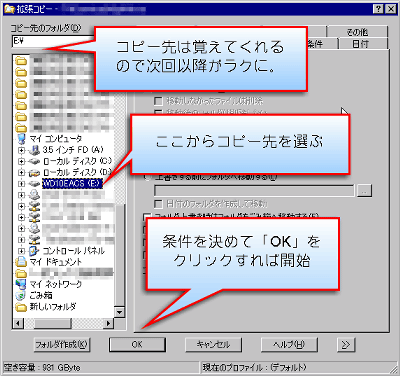The image size is (400, 376).
Task: Toggle 移動しなかったファイルは削除 checkbox
Action: (158, 101)
